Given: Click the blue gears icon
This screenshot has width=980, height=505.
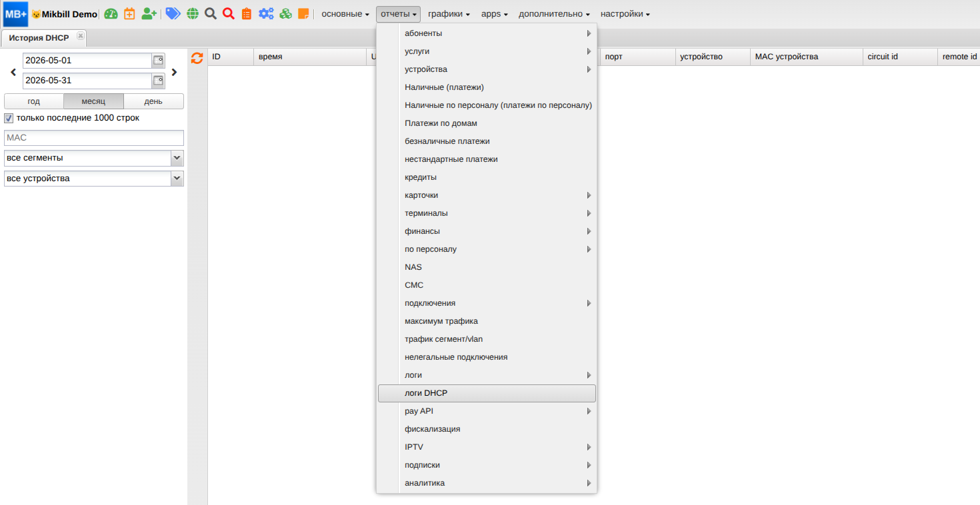Looking at the screenshot, I should coord(266,14).
